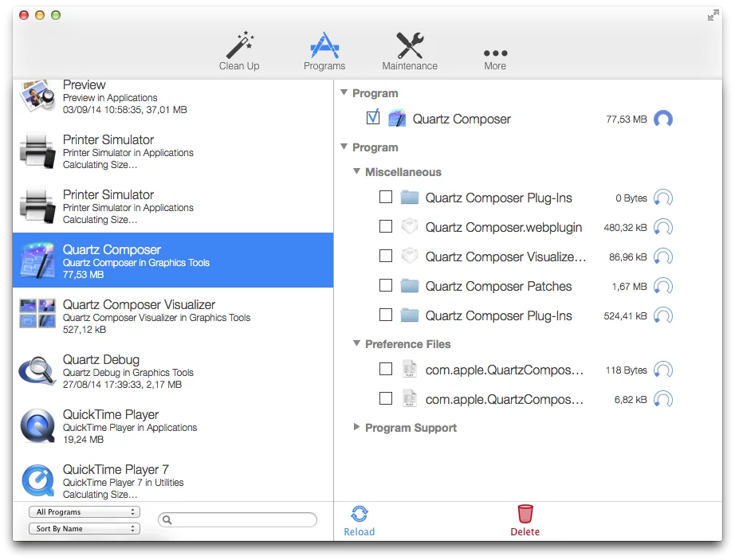Collapse the Miscellaneous group
Screen dimensions: 735x560
(356, 172)
